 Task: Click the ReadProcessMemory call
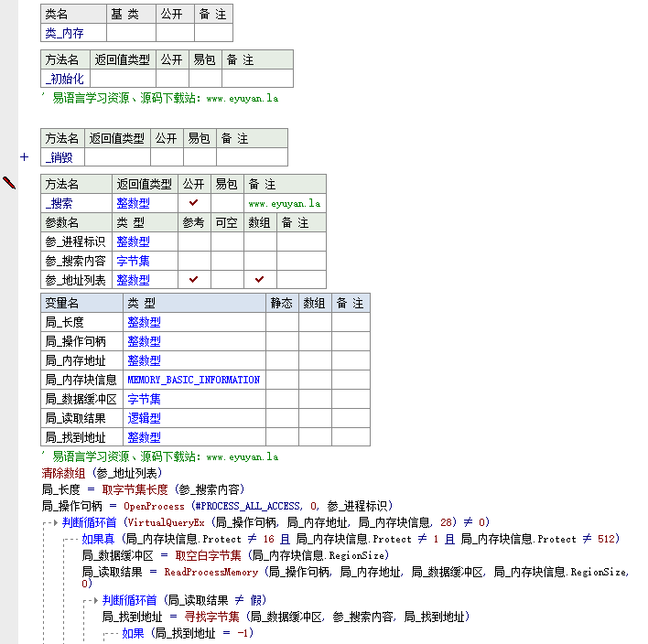pos(211,572)
